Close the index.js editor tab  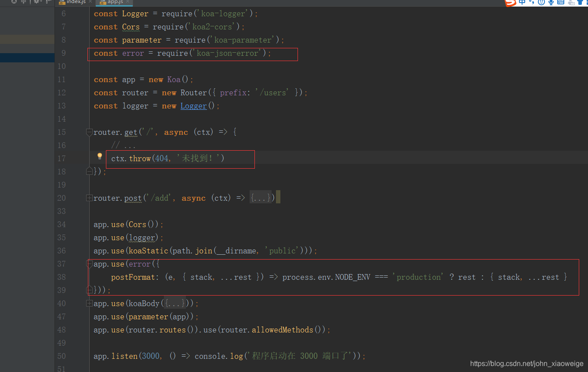pos(90,2)
